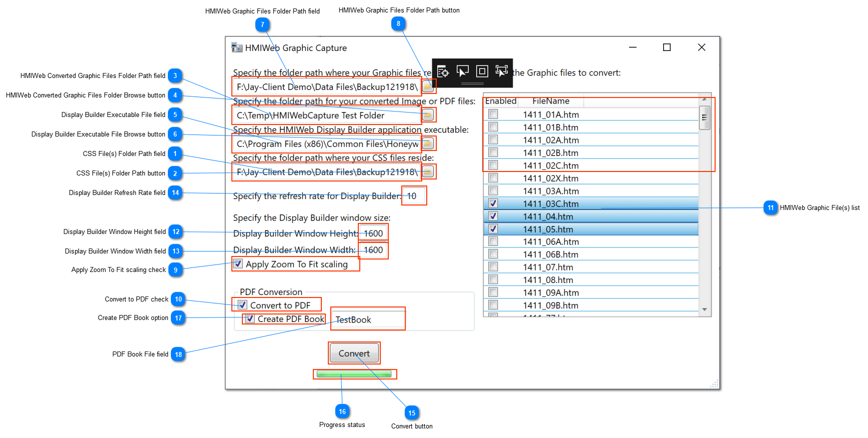
Task: Close the HMIWeb Graphic Capture window
Action: 702,47
